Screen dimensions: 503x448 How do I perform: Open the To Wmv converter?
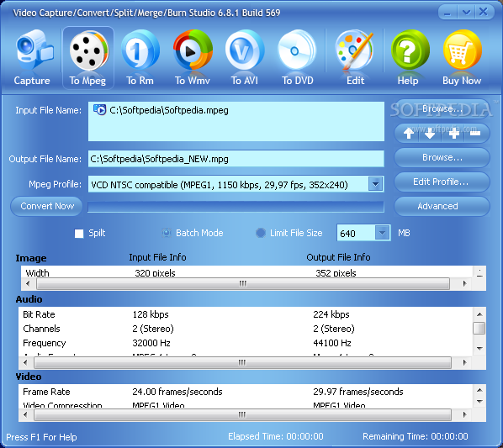click(193, 58)
